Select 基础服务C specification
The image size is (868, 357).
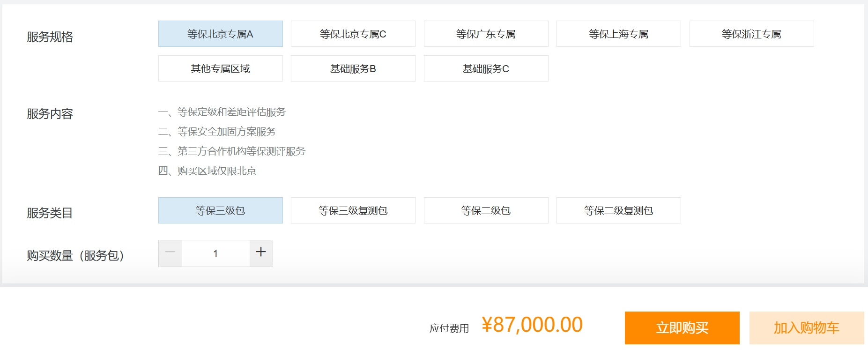tap(486, 68)
